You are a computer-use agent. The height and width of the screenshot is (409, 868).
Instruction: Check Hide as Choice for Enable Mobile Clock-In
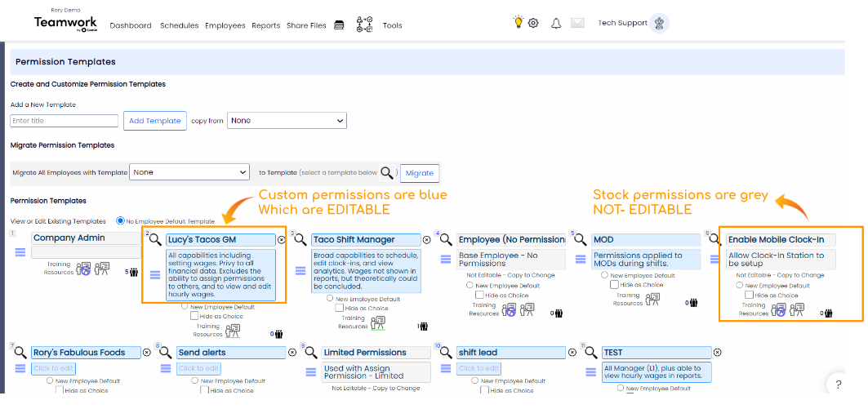[x=749, y=295]
